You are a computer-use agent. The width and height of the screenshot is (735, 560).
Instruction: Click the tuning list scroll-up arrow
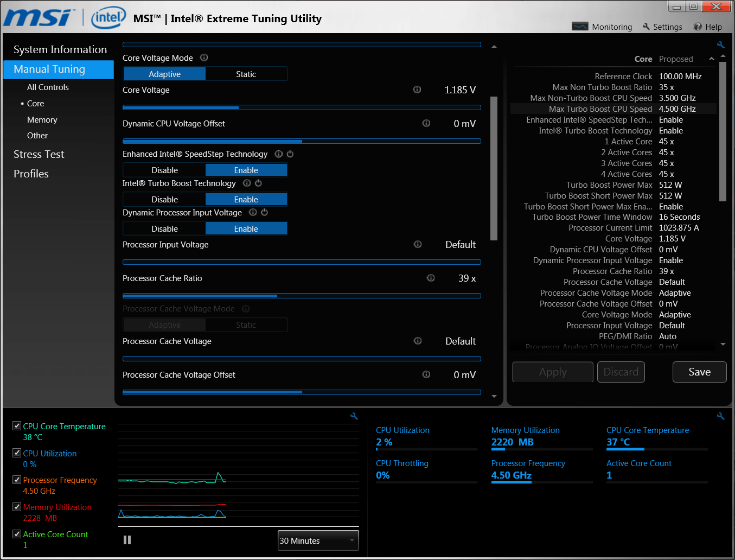click(494, 47)
